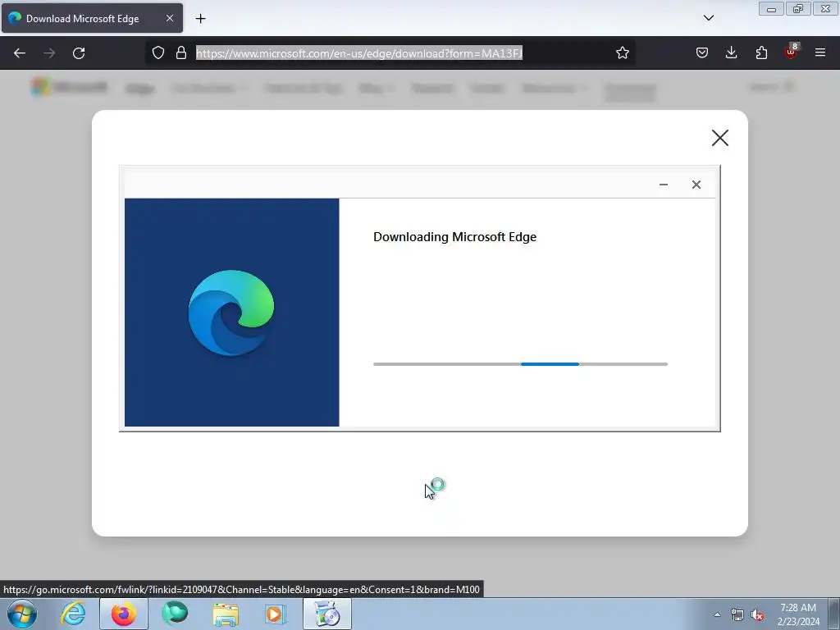840x630 pixels.
Task: List all tabs dropdown arrow
Action: [x=708, y=18]
